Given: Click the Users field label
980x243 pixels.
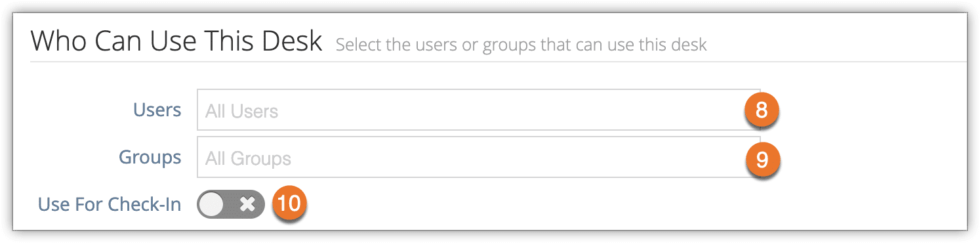Looking at the screenshot, I should click(157, 110).
